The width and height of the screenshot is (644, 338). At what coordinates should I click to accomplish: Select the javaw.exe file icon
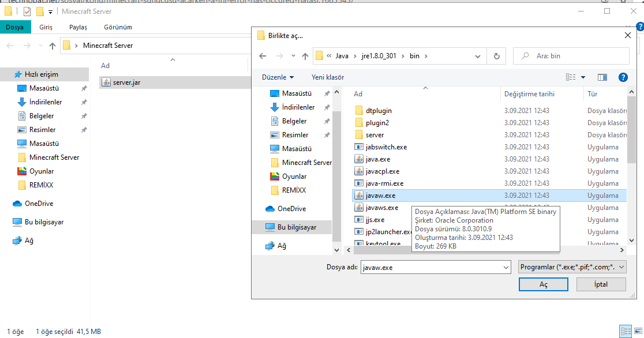(359, 196)
